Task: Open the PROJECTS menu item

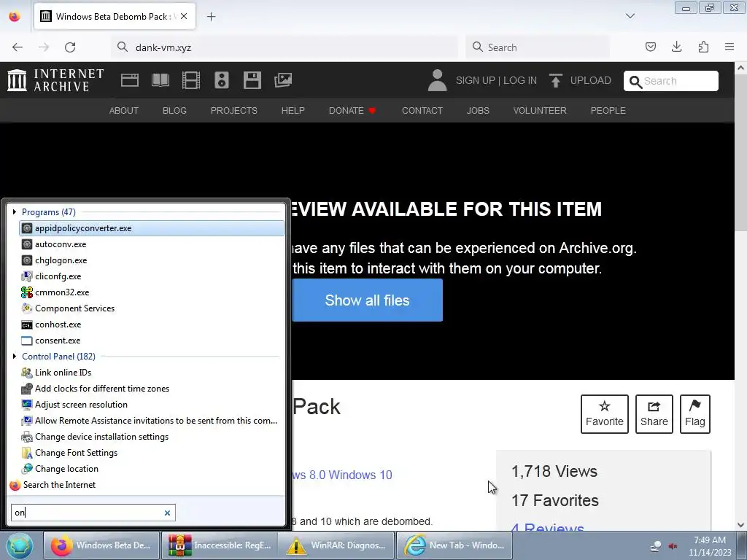Action: [x=234, y=111]
